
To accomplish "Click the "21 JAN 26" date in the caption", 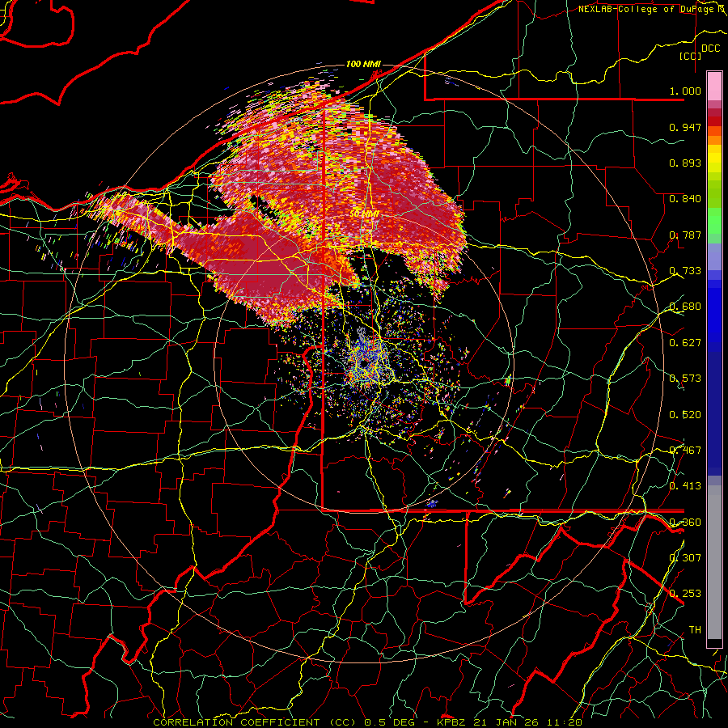I will (x=507, y=722).
